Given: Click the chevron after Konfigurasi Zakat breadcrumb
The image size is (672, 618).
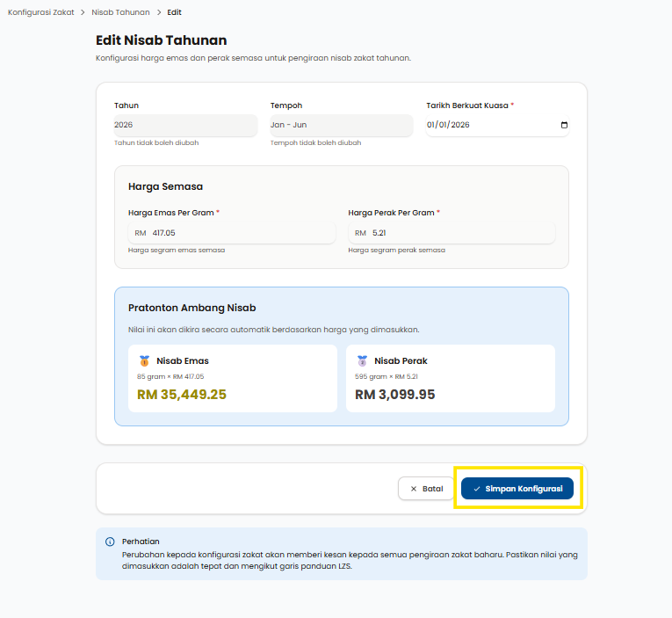Looking at the screenshot, I should [x=81, y=13].
